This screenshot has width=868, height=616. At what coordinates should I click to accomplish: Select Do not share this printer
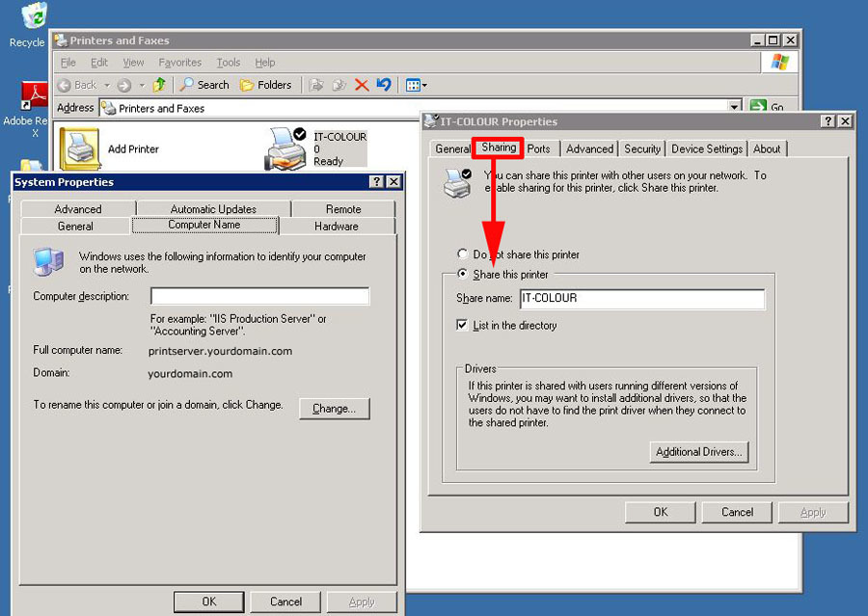pos(462,254)
